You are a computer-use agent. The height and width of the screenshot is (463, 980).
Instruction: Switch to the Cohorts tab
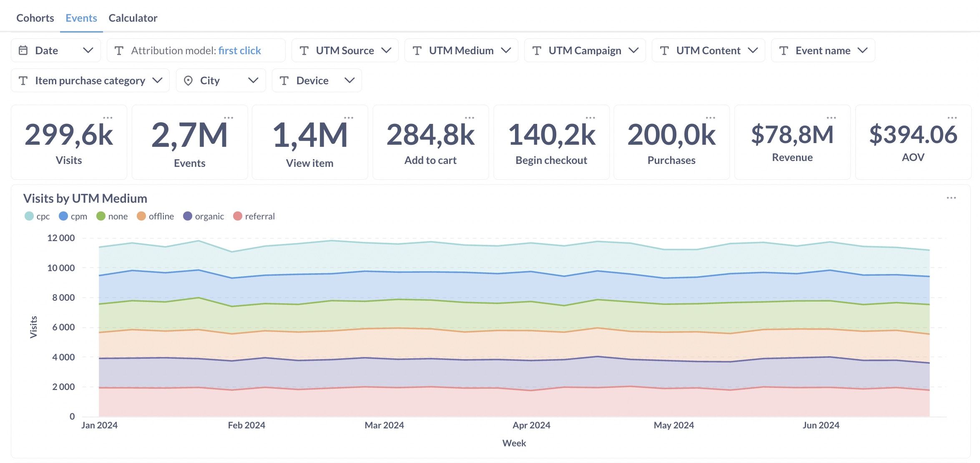click(x=35, y=18)
